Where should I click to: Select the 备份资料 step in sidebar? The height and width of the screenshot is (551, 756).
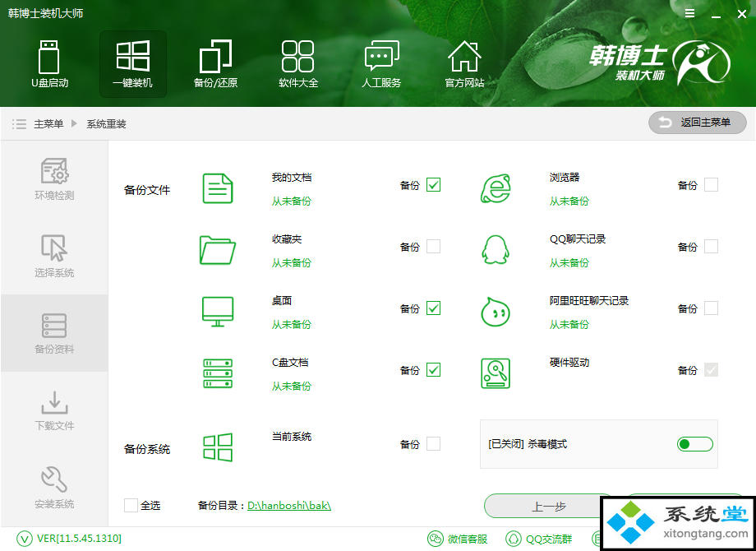pos(54,333)
